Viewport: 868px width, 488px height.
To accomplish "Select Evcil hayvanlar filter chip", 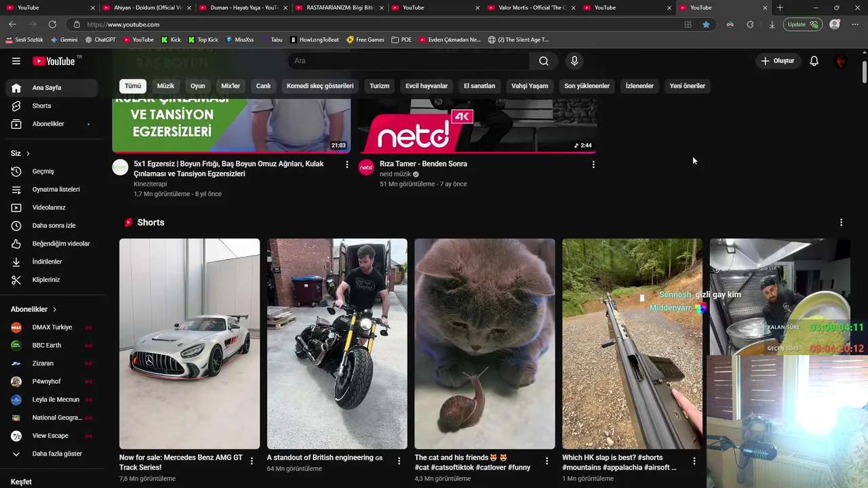I will coord(427,86).
